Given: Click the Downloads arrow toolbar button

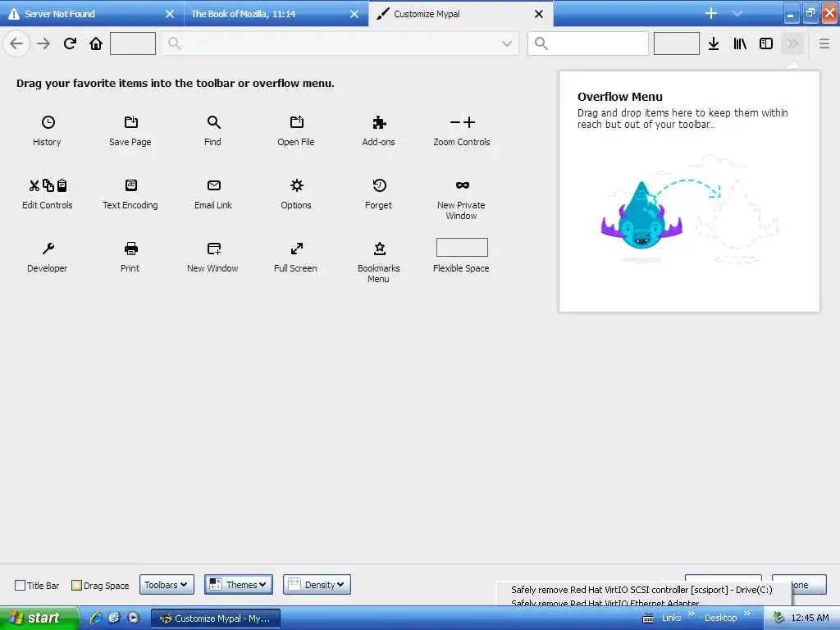Looking at the screenshot, I should coord(714,43).
